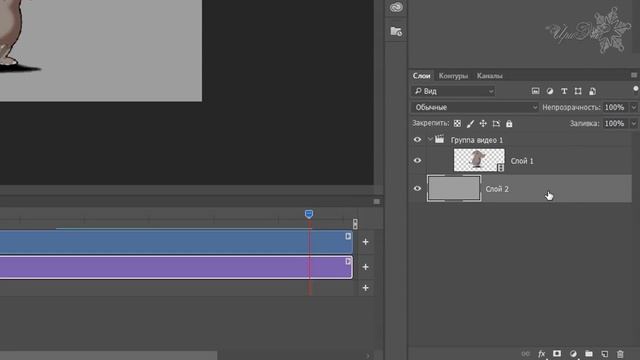Lock layer position

point(483,123)
